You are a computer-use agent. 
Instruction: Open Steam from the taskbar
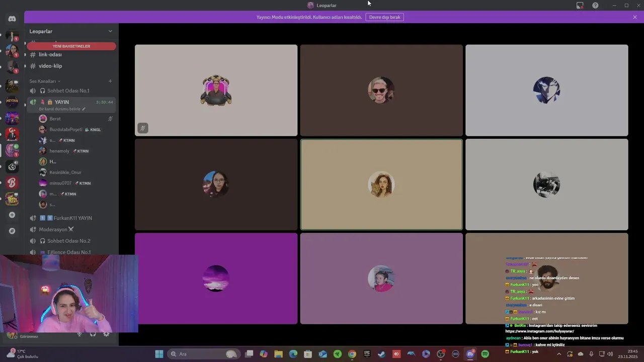pyautogui.click(x=382, y=354)
